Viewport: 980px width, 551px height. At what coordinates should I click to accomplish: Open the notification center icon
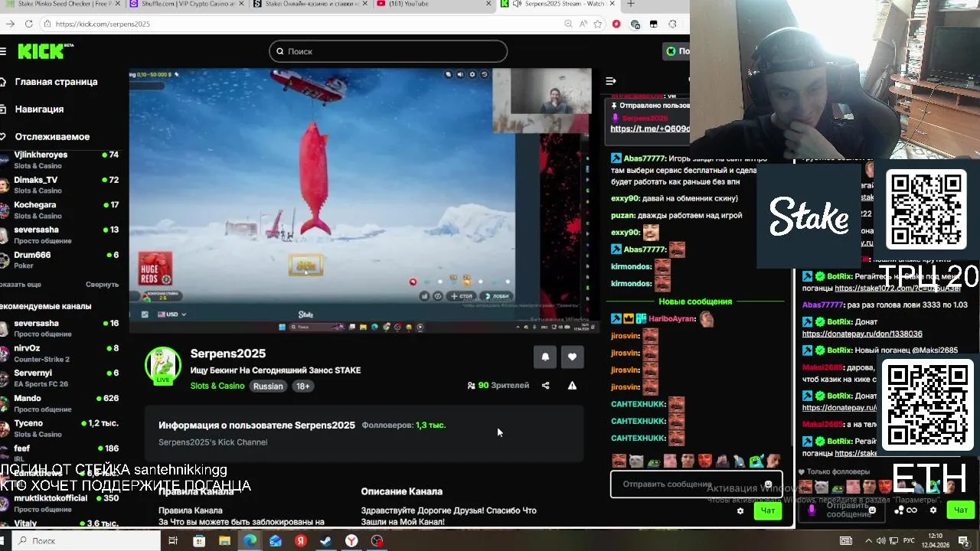coord(963,541)
